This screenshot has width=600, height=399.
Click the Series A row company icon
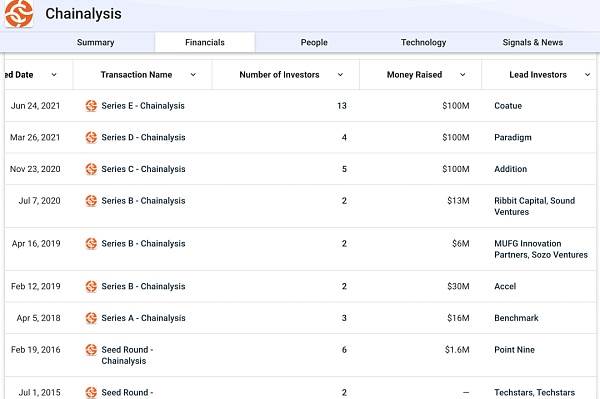(91, 318)
